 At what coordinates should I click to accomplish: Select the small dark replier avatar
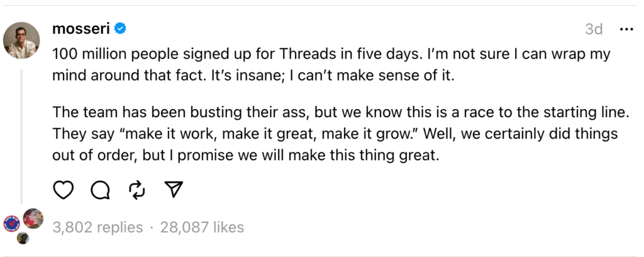pos(23,238)
